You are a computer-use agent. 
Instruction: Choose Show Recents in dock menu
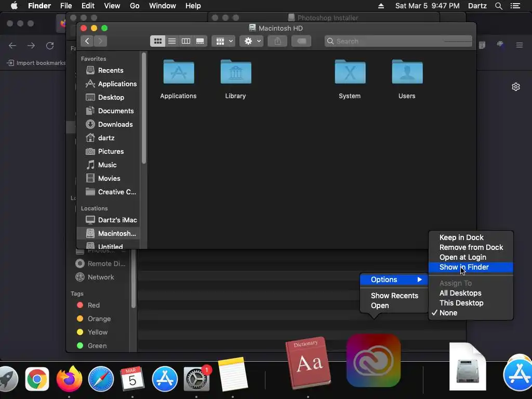pos(394,296)
